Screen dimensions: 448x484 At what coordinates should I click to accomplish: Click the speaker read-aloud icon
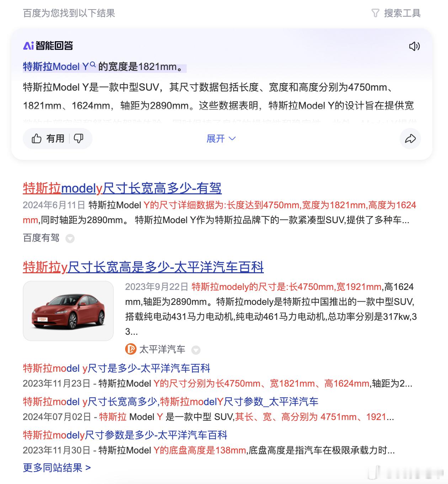(x=414, y=46)
